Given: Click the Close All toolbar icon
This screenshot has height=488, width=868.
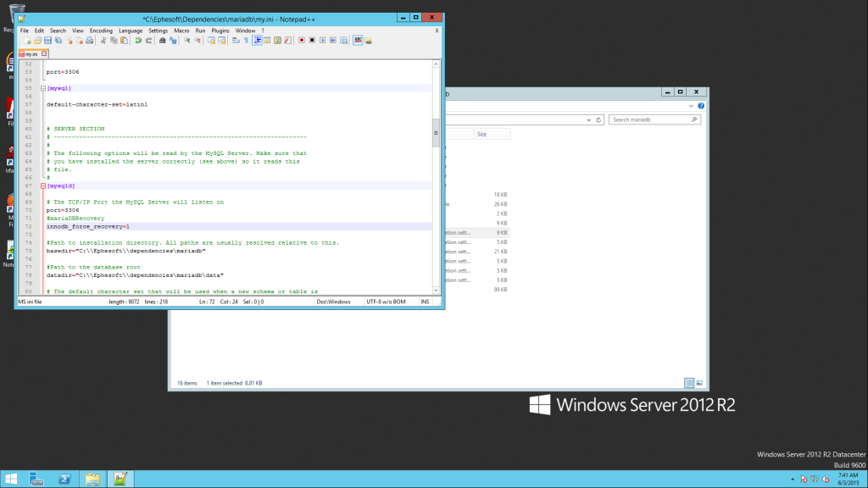Looking at the screenshot, I should 79,41.
